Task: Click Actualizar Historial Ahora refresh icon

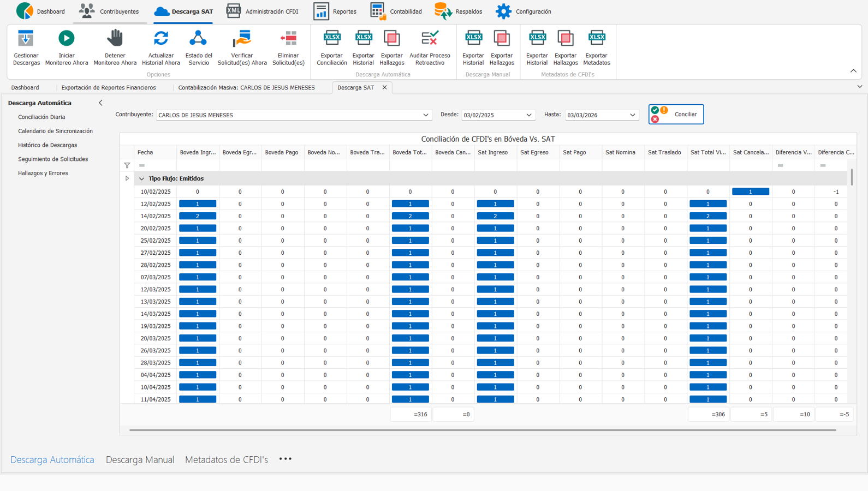Action: point(160,39)
